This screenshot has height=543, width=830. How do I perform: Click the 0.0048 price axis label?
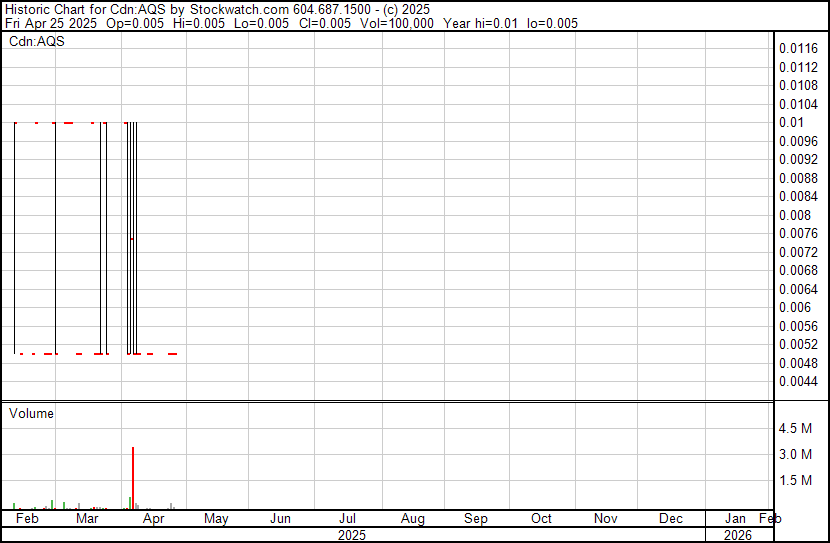tap(798, 363)
